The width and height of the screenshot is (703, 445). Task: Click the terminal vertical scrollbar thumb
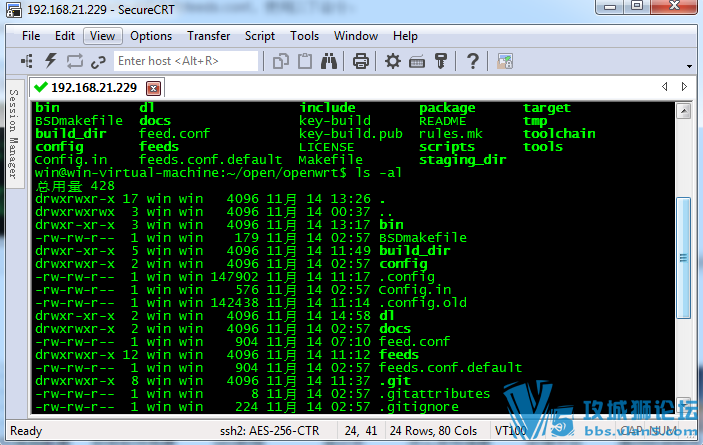pos(683,258)
